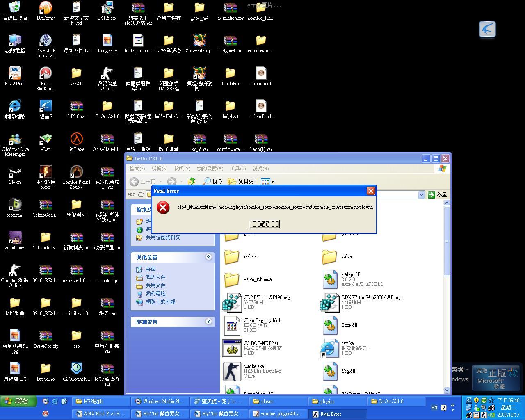
Task: Click the EN language indicator in taskbar
Action: pos(434,408)
